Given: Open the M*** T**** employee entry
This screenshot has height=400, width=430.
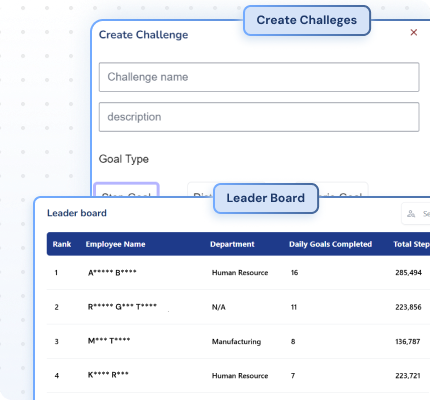Looking at the screenshot, I should 109,341.
